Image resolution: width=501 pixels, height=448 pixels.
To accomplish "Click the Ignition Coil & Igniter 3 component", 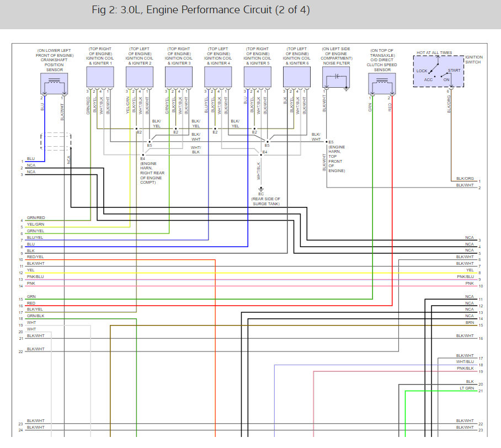I will (179, 77).
